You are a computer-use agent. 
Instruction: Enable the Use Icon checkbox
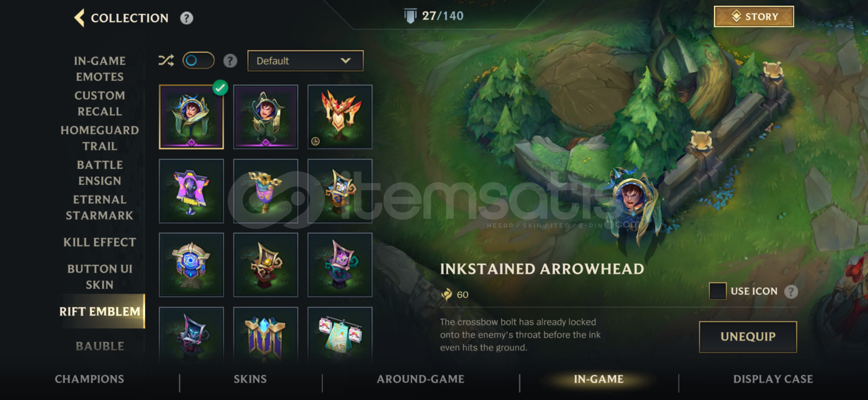pos(717,291)
